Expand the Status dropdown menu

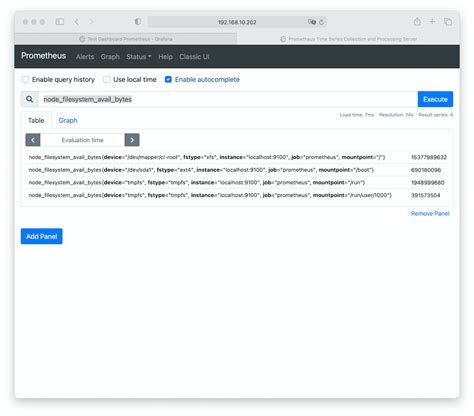[x=139, y=57]
